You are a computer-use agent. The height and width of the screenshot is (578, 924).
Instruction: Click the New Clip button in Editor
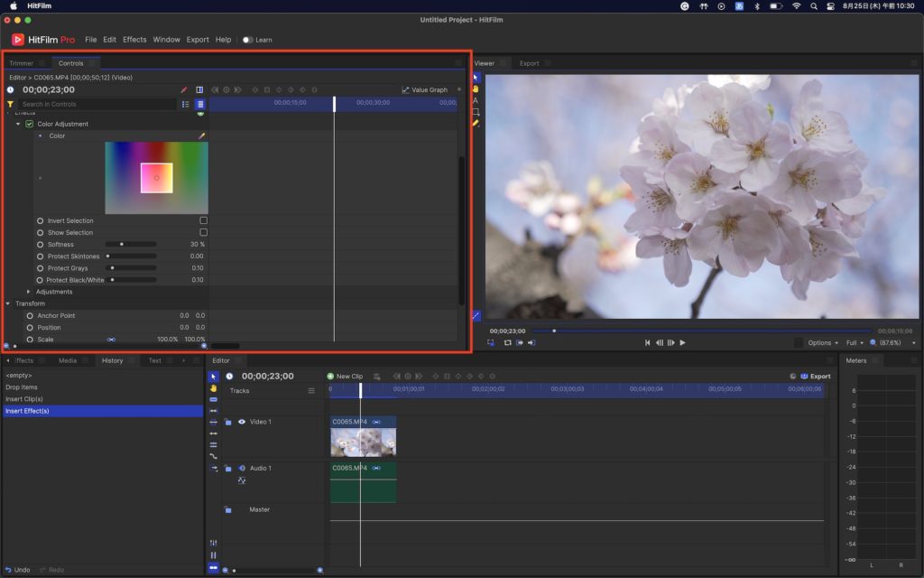tap(345, 376)
